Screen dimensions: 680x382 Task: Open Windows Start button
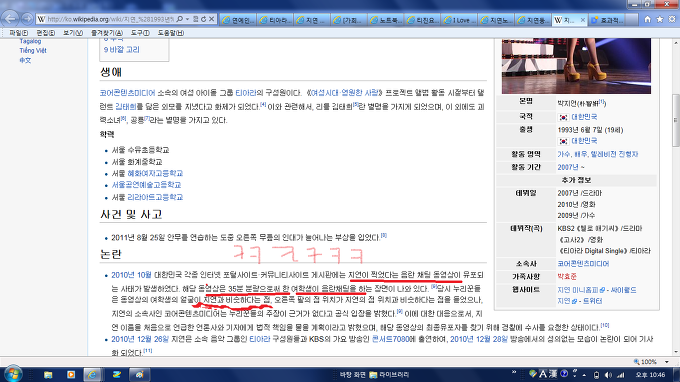pos(13,374)
